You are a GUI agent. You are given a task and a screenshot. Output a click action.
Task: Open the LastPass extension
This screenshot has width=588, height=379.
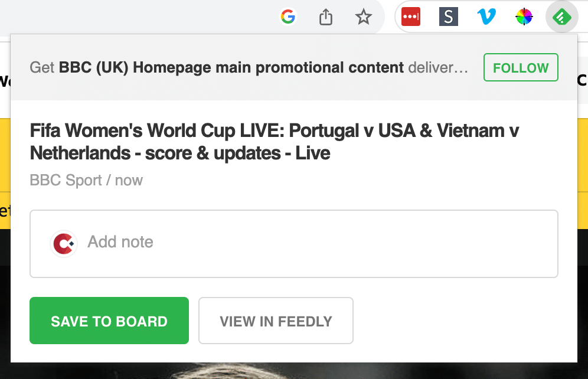tap(411, 17)
